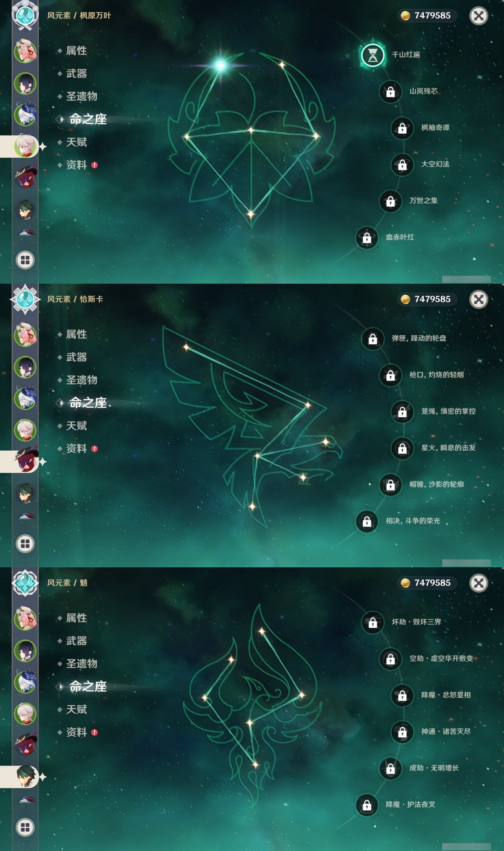
Task: Click the 帽檐, 沙影的轮廓 constellation label
Action: (x=436, y=484)
